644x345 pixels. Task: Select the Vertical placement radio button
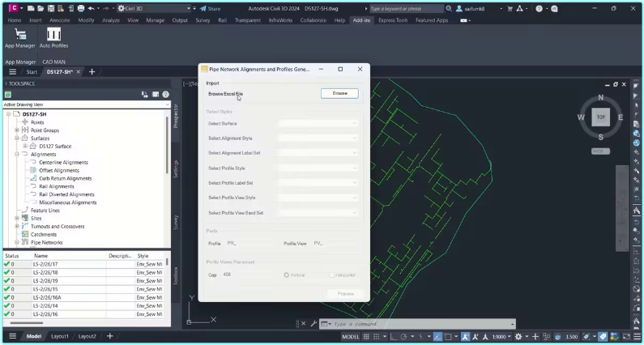click(x=286, y=275)
